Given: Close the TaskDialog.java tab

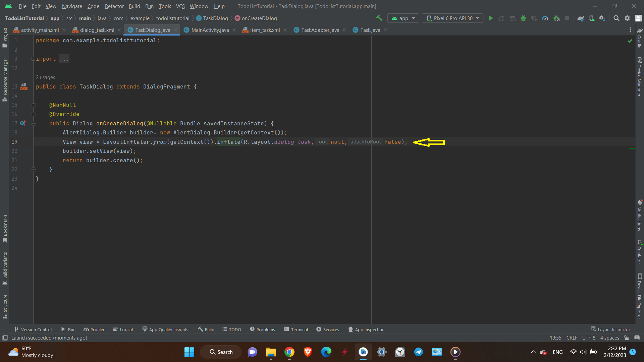Looking at the screenshot, I should tap(175, 30).
